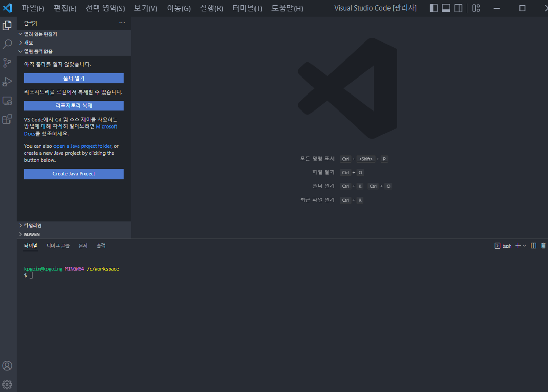
Task: Click the /c/workspace path in terminal
Action: pos(103,269)
